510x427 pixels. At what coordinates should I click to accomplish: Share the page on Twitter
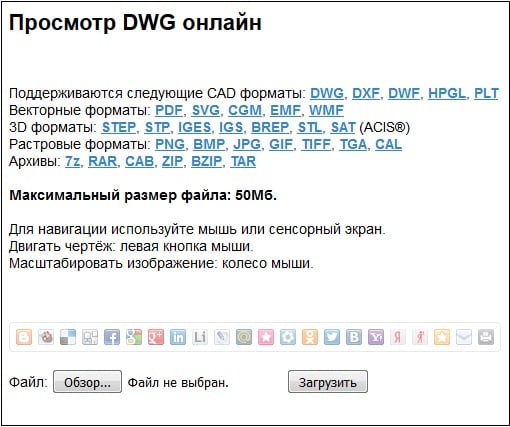coord(332,337)
